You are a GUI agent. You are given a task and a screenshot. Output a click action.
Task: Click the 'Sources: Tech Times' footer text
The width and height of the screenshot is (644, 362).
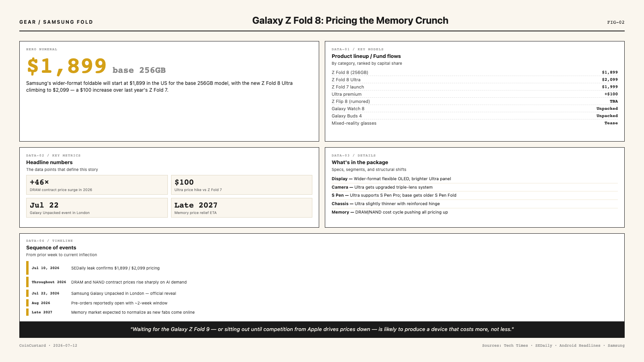553,346
